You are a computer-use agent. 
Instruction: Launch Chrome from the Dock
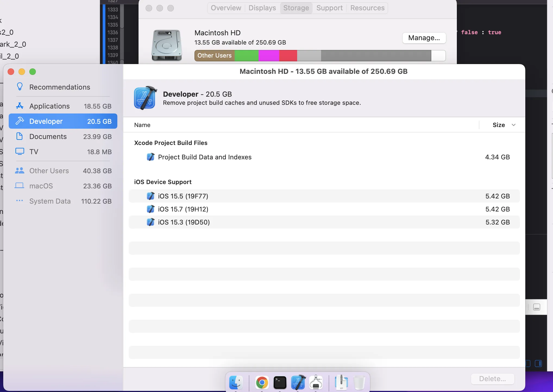(262, 382)
